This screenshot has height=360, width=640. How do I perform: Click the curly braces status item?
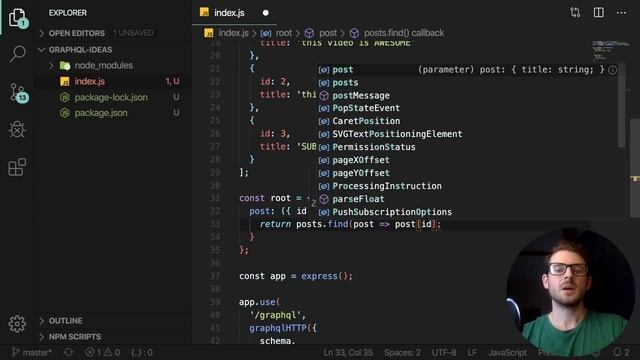click(x=142, y=352)
